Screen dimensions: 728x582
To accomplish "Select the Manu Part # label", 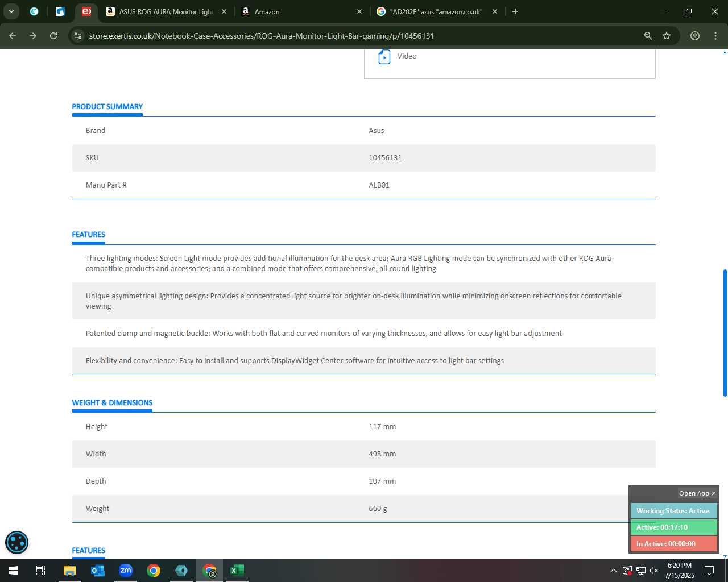I will [106, 185].
